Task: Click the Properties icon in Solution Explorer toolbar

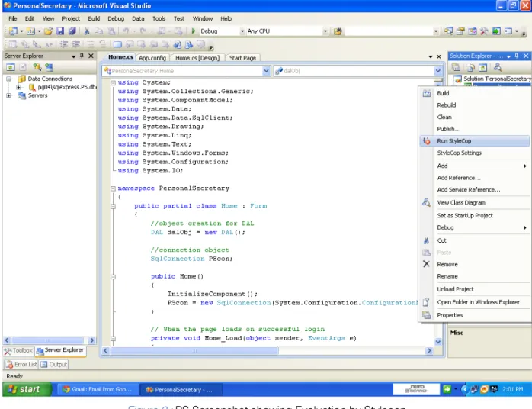Action: point(457,68)
